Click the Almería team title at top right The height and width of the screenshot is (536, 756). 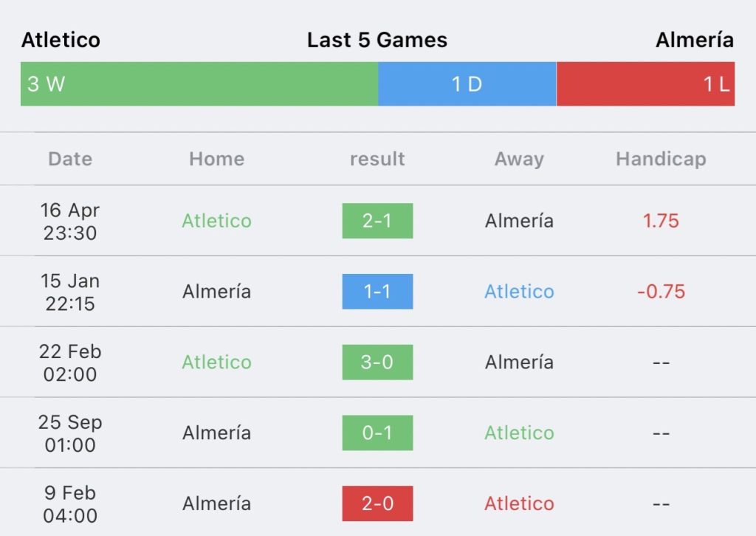pos(695,40)
